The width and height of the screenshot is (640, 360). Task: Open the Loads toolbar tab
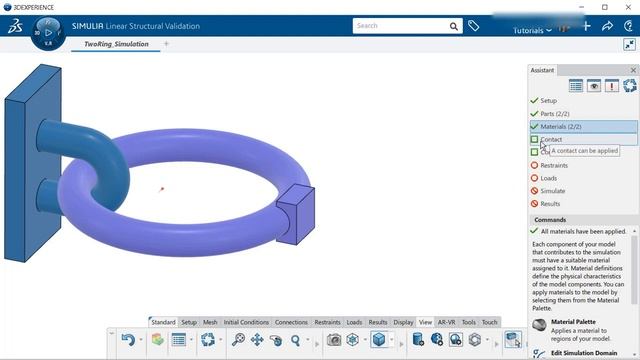click(x=354, y=322)
